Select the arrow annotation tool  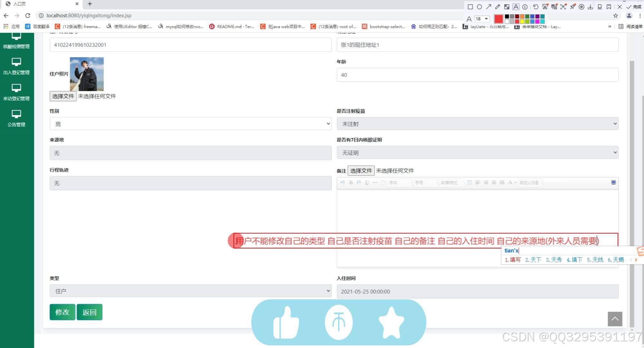point(488,7)
